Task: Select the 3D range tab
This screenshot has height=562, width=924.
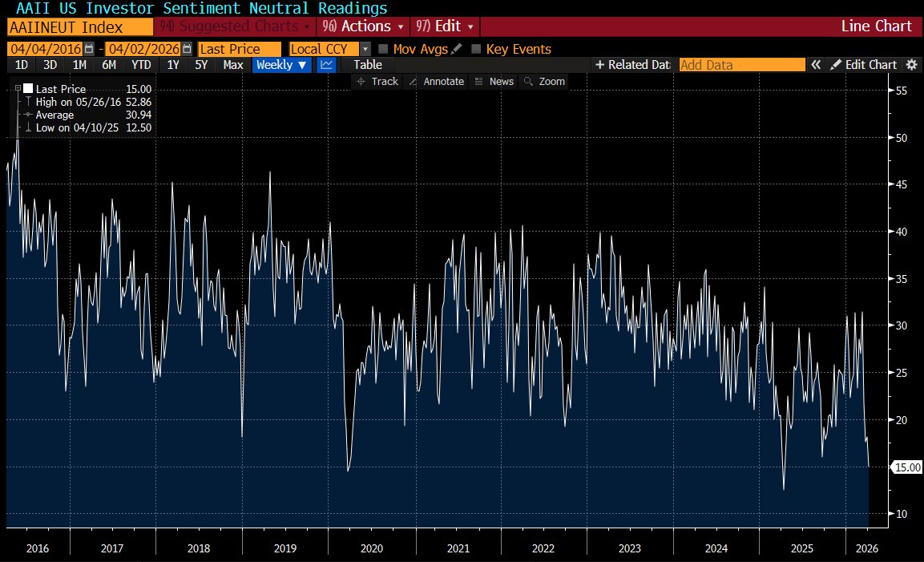Action: [50, 65]
